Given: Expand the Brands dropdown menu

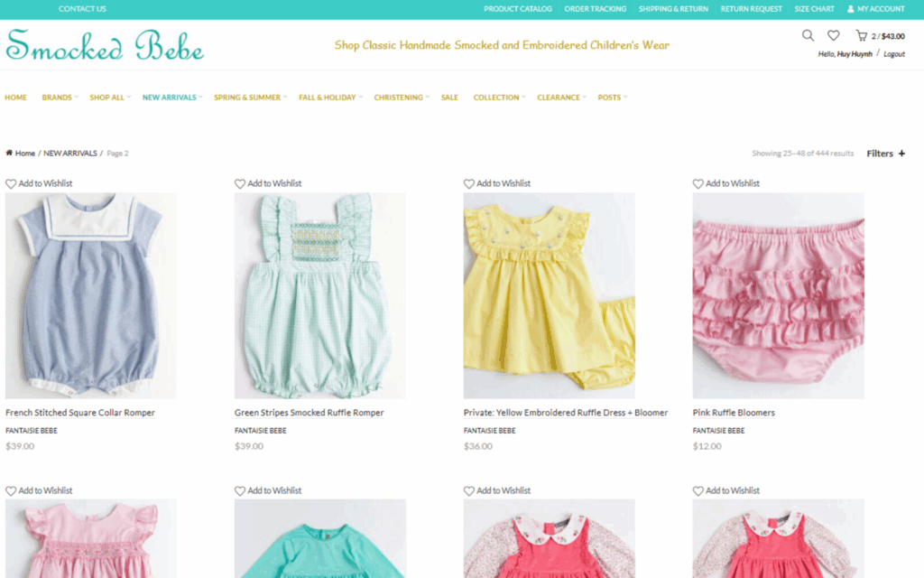Looking at the screenshot, I should tap(60, 98).
